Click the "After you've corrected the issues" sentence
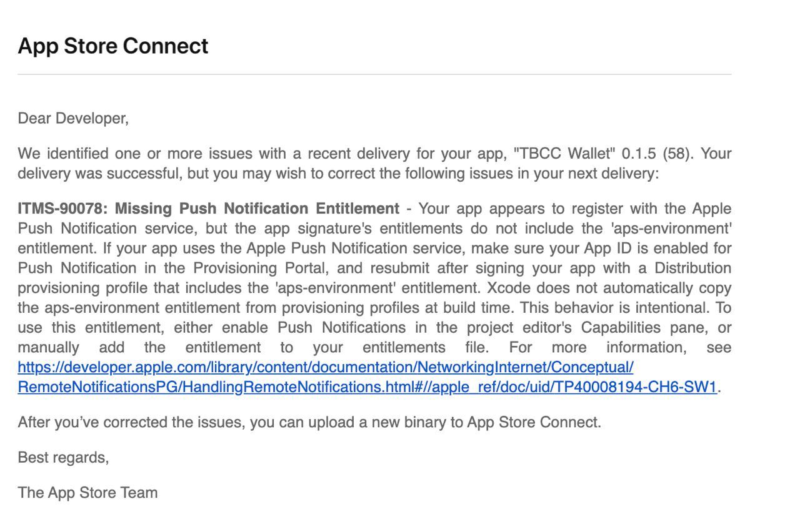Viewport: 800px width, 532px height. 309,423
